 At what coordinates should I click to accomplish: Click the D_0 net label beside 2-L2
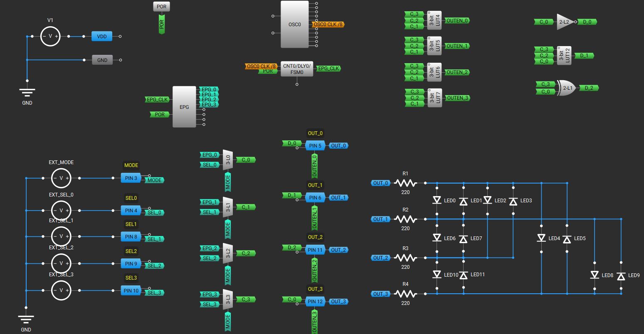[x=587, y=22]
